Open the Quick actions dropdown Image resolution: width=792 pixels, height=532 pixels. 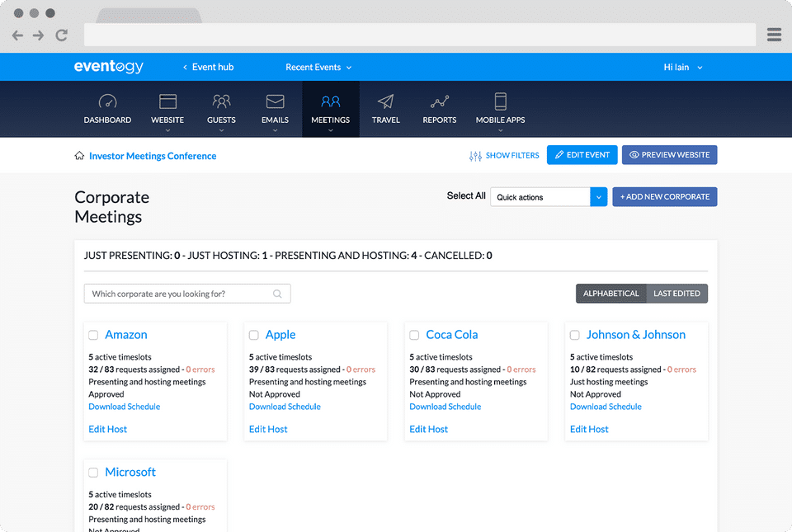549,197
